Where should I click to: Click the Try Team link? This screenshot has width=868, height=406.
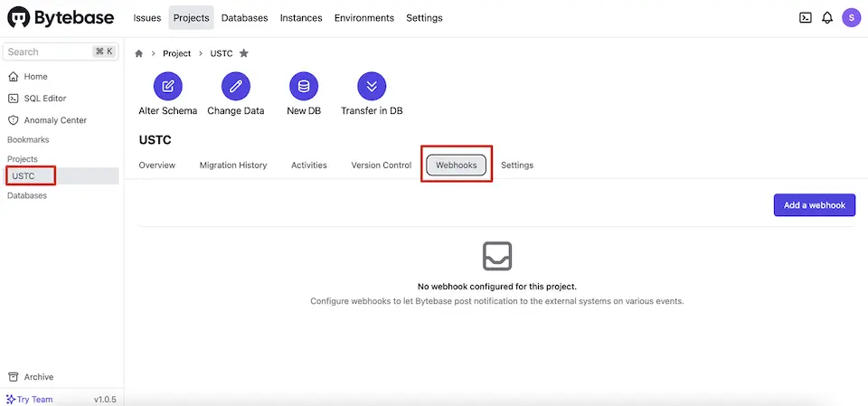pos(30,400)
